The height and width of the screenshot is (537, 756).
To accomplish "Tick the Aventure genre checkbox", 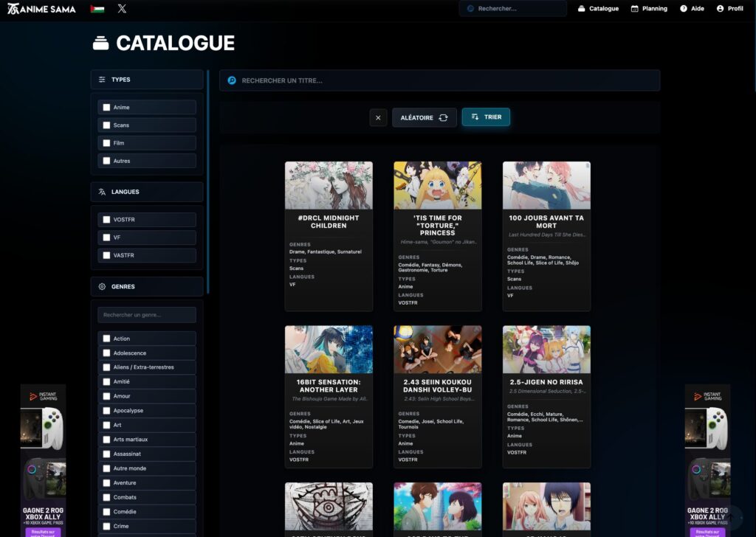I will coord(106,483).
